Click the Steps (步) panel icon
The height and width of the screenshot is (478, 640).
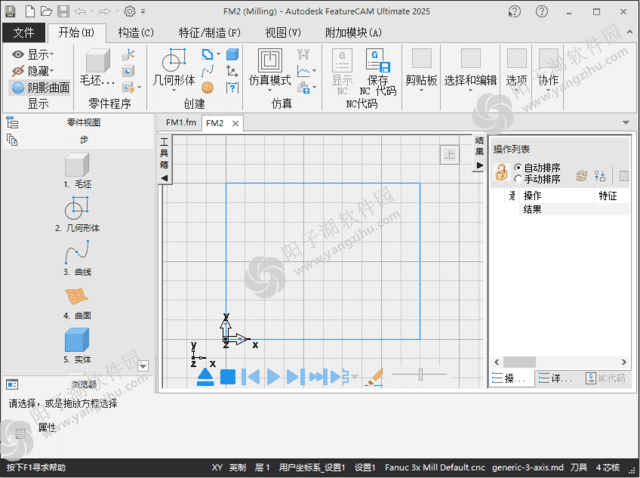point(12,140)
